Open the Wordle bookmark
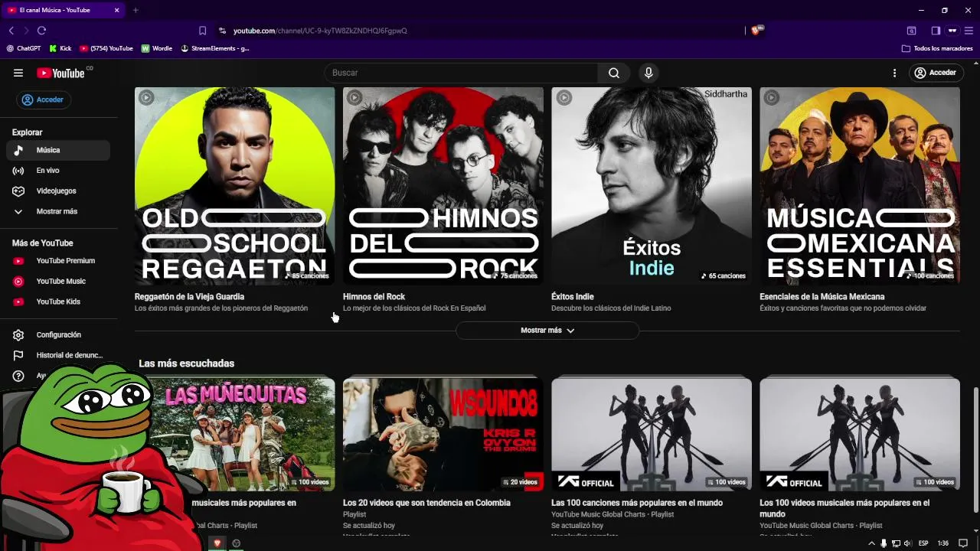 pos(157,48)
